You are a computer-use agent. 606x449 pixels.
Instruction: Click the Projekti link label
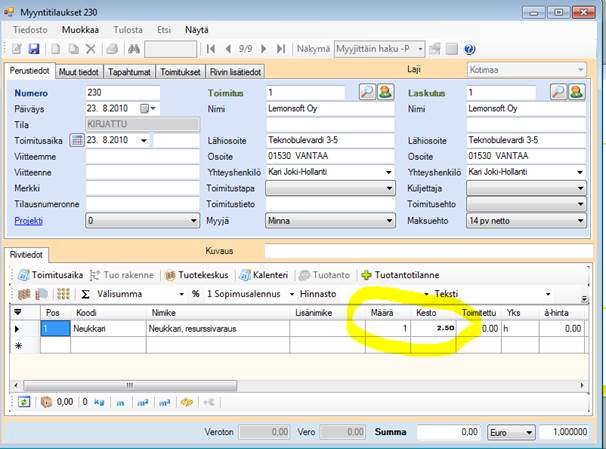coord(31,220)
